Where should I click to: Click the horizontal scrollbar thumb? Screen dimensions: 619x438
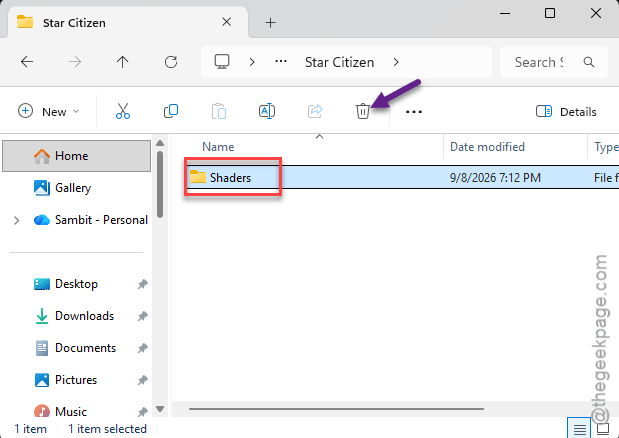coord(336,409)
